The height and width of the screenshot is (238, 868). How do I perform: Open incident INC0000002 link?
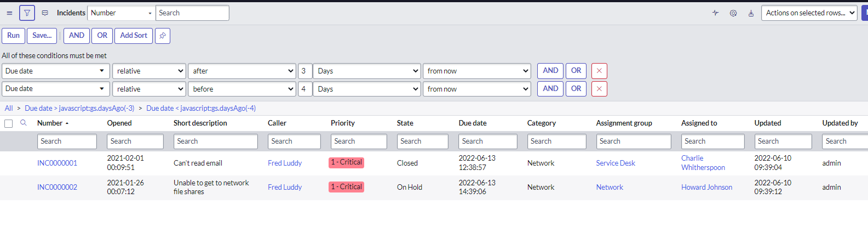coord(57,187)
